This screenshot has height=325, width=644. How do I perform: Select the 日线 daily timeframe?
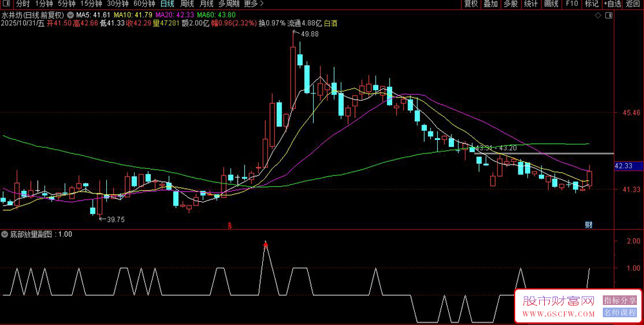[167, 4]
